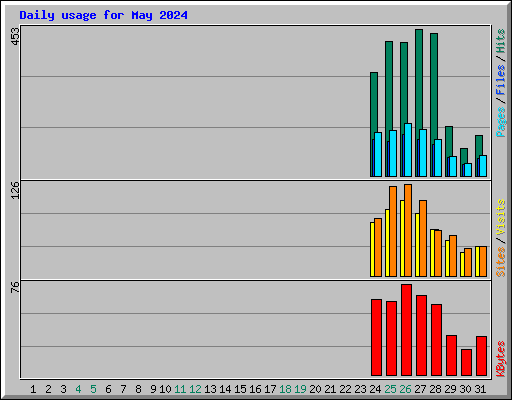Click the yellow visits bar for day 24
This screenshot has height=400, width=512.
372,249
